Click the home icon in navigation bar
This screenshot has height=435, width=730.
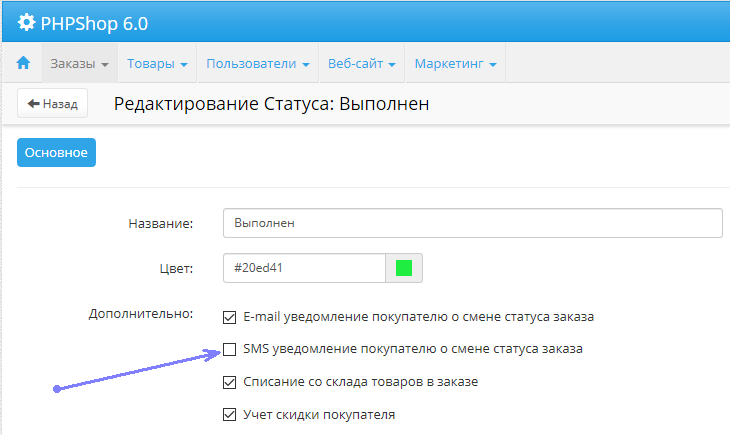(x=23, y=63)
